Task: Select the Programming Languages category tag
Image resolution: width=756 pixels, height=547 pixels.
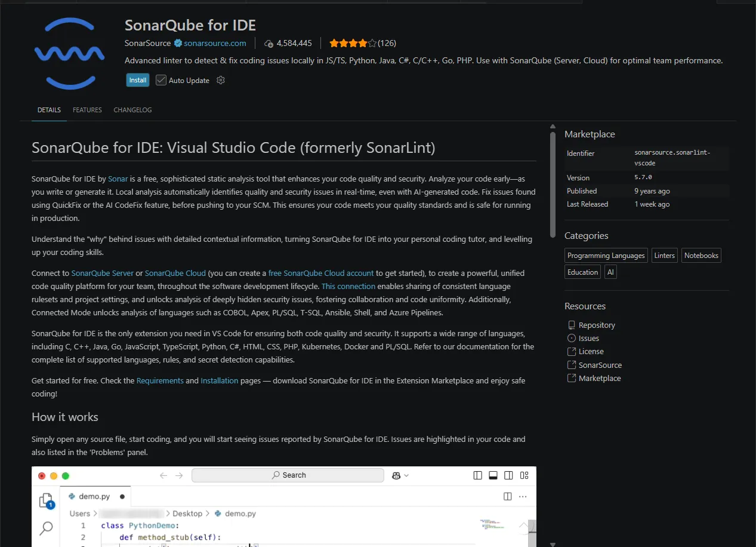Action: click(x=606, y=256)
